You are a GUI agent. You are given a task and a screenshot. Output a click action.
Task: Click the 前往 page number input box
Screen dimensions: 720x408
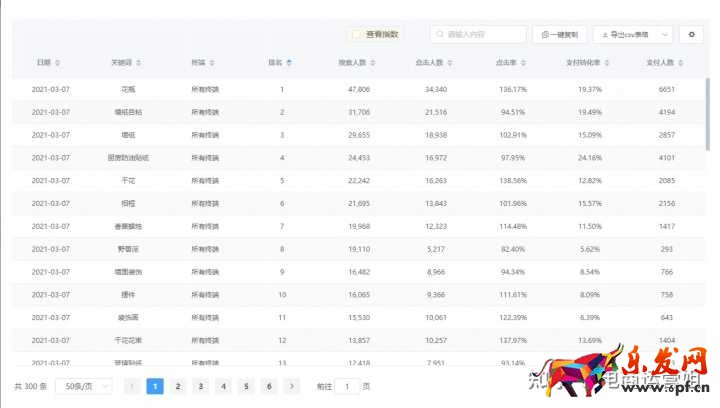(347, 386)
